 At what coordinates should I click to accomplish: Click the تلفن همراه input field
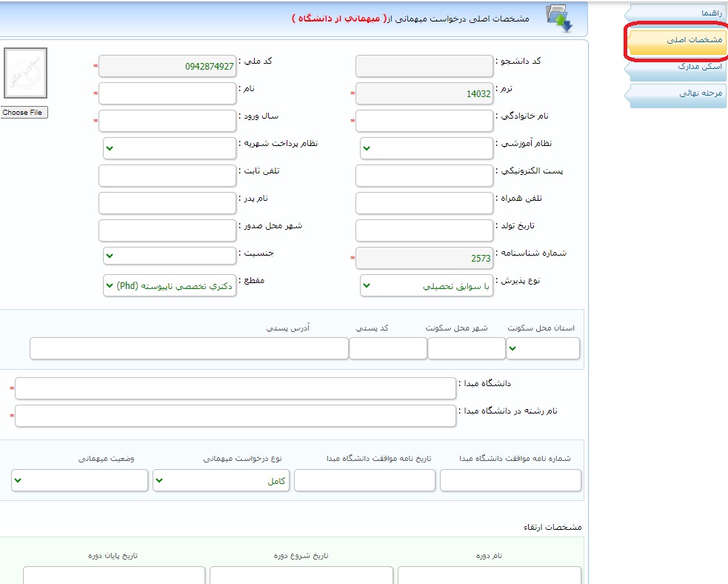(424, 202)
